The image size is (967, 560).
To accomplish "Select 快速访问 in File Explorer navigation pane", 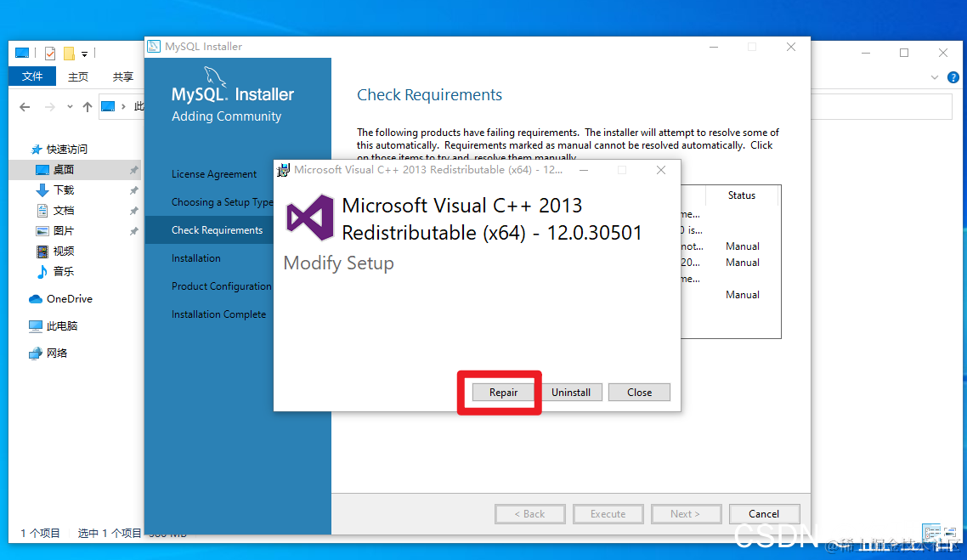I will tap(59, 150).
